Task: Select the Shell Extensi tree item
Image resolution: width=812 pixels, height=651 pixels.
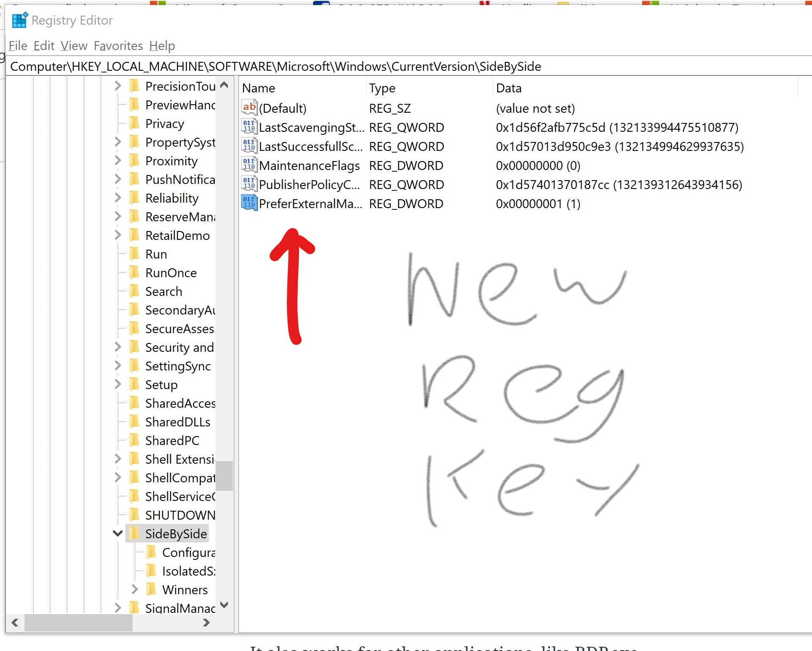Action: 180,459
